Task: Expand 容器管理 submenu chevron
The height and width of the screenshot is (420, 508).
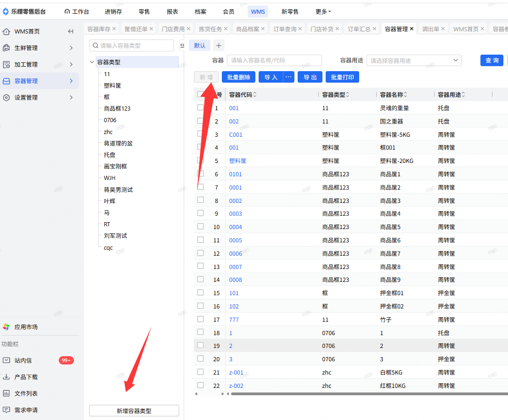Action: (71, 81)
